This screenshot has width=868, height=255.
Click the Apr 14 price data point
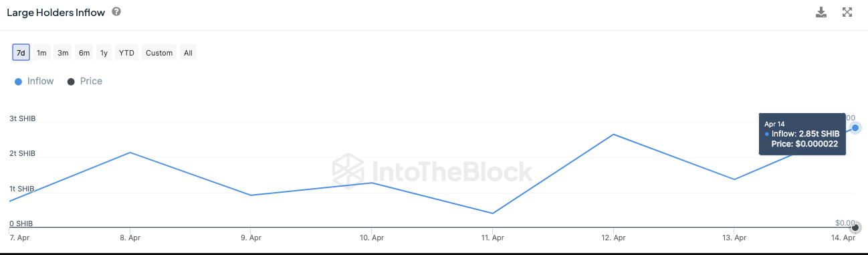pyautogui.click(x=855, y=228)
